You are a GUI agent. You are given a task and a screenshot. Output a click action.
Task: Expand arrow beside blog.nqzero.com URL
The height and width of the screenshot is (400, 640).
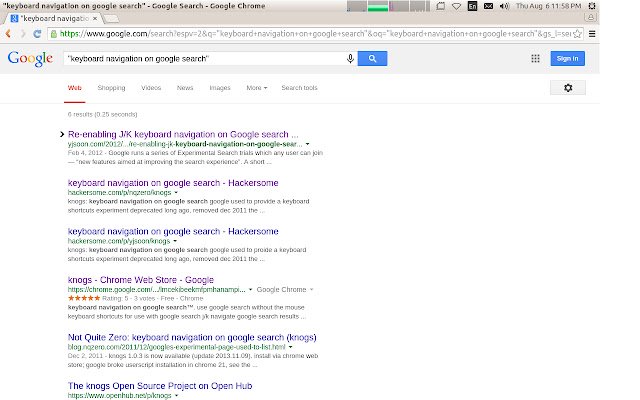point(290,347)
